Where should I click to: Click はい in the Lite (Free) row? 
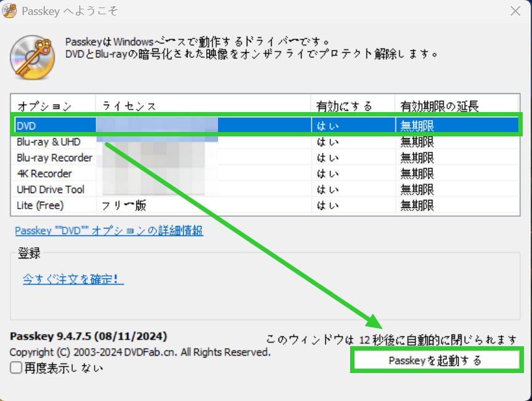pyautogui.click(x=328, y=205)
